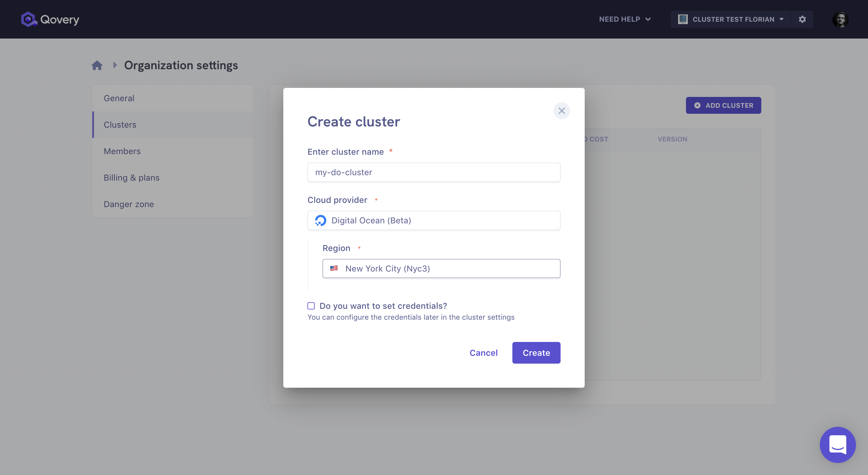Open the Cluster Test Florian organization switcher
This screenshot has width=868, height=475.
tap(733, 19)
